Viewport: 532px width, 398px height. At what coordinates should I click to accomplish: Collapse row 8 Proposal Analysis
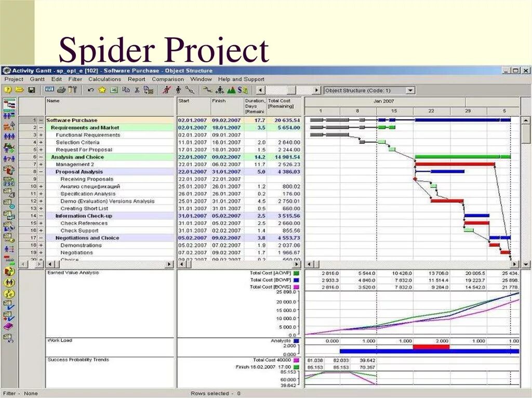[41, 172]
